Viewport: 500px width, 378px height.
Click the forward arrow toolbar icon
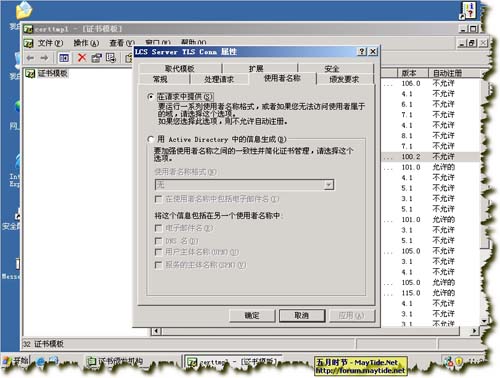(x=44, y=58)
